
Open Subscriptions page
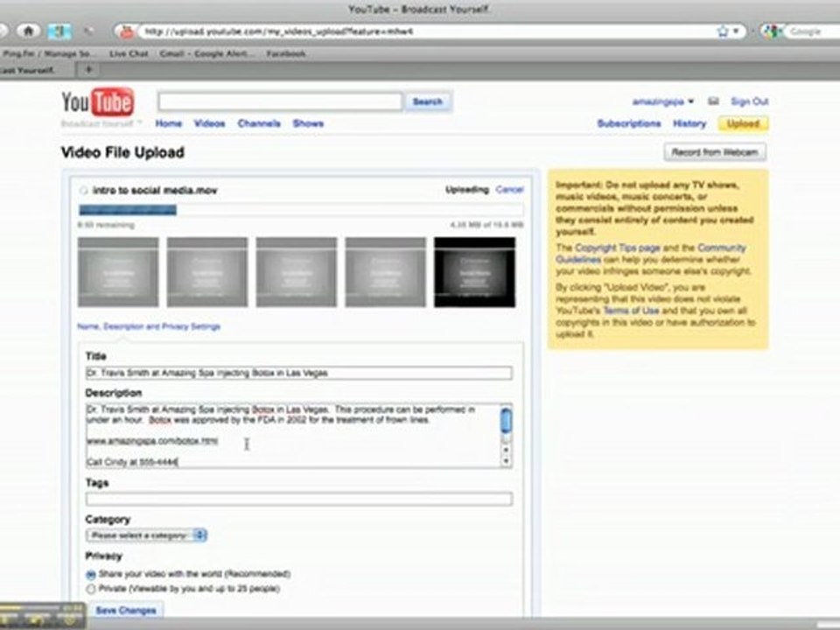(629, 123)
